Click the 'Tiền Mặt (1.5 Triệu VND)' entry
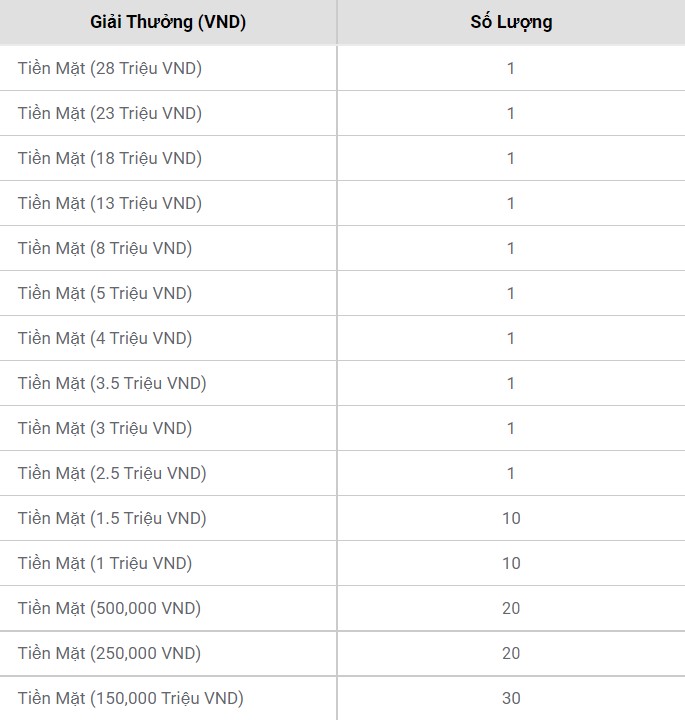Screen dimensions: 685x720 click(112, 518)
